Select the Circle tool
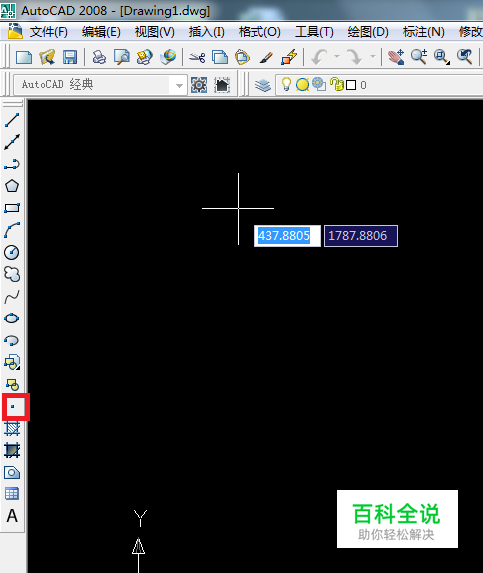 pyautogui.click(x=12, y=253)
